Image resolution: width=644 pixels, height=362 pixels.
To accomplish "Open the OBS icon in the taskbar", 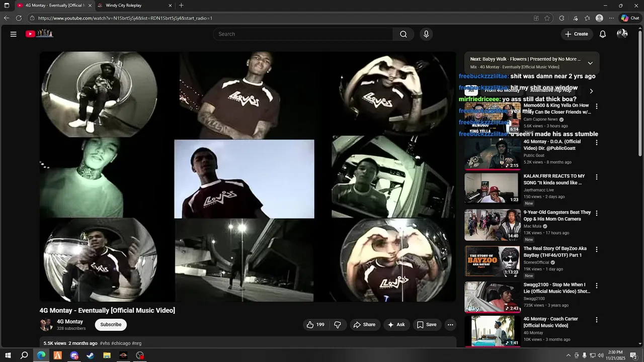I will [x=140, y=355].
